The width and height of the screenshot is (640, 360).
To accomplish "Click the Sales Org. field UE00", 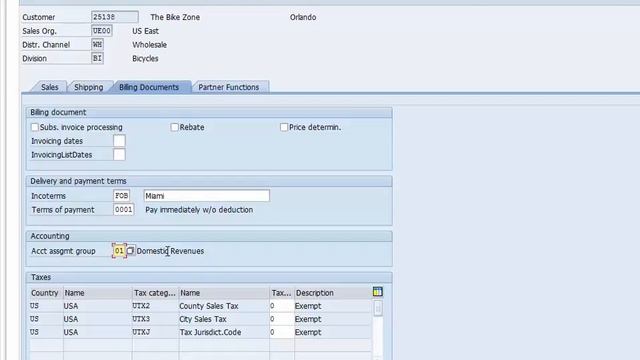I will click(x=102, y=31).
